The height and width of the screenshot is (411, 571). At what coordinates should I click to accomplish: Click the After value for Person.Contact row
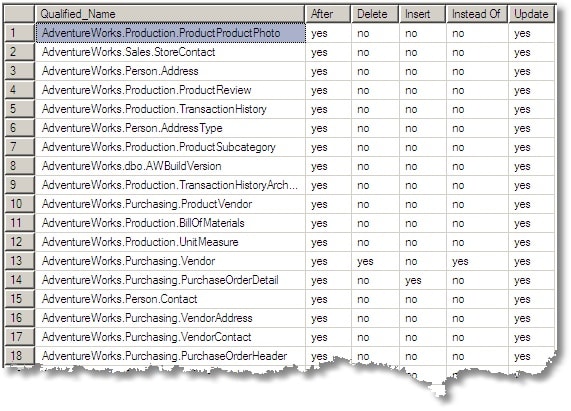(x=328, y=299)
